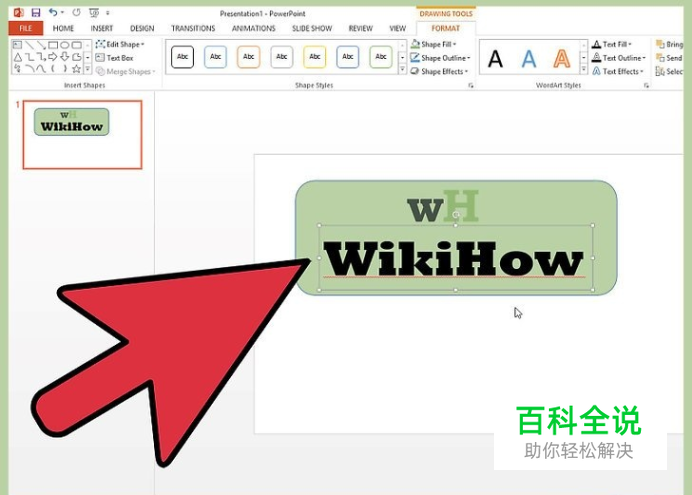Click the Undo arrow icon

(x=53, y=12)
